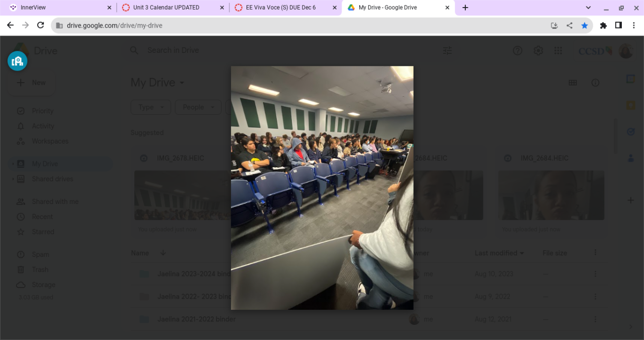The height and width of the screenshot is (340, 644).
Task: Open the People filter dropdown
Action: [x=198, y=107]
